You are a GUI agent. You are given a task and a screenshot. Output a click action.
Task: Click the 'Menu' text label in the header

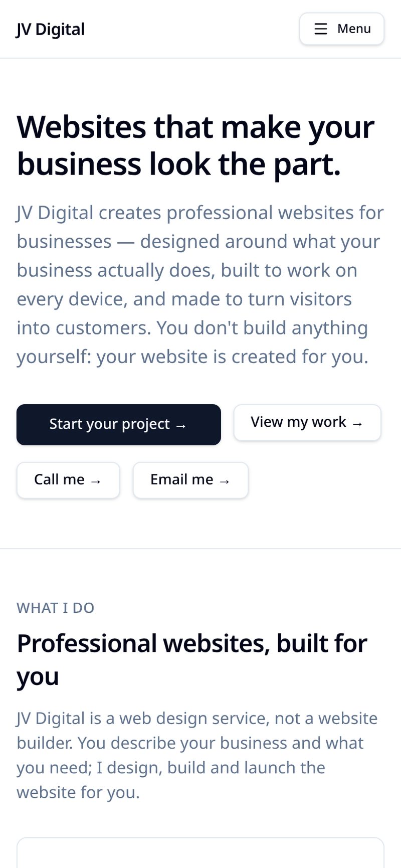(x=354, y=29)
